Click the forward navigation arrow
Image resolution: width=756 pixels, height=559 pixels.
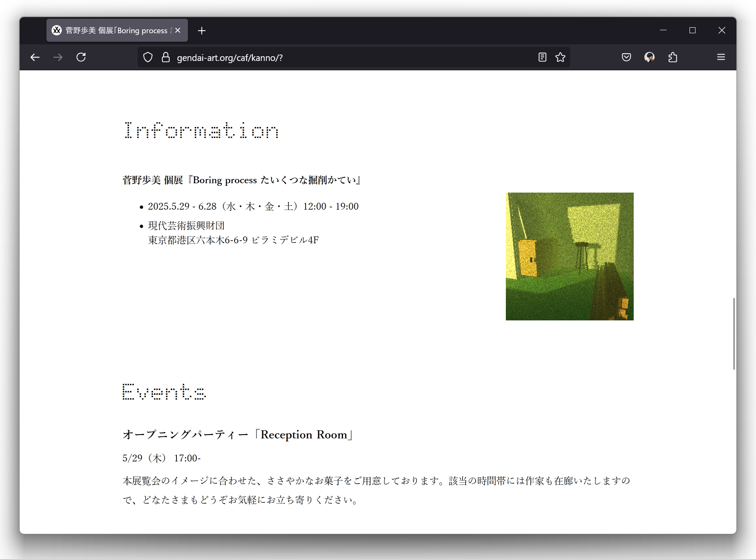pyautogui.click(x=58, y=57)
